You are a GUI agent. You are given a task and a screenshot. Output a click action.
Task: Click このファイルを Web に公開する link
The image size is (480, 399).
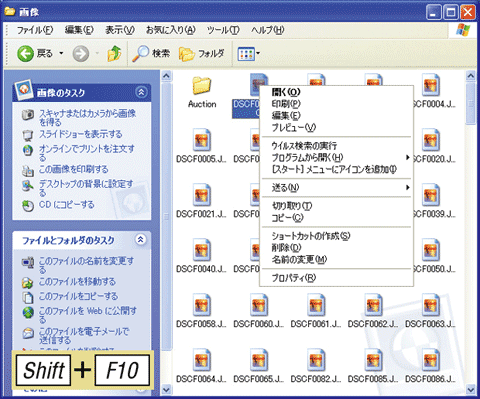(88, 315)
